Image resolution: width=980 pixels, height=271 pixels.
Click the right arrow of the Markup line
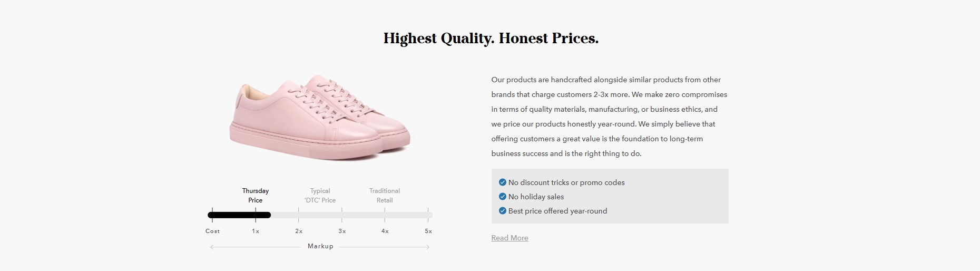[427, 247]
